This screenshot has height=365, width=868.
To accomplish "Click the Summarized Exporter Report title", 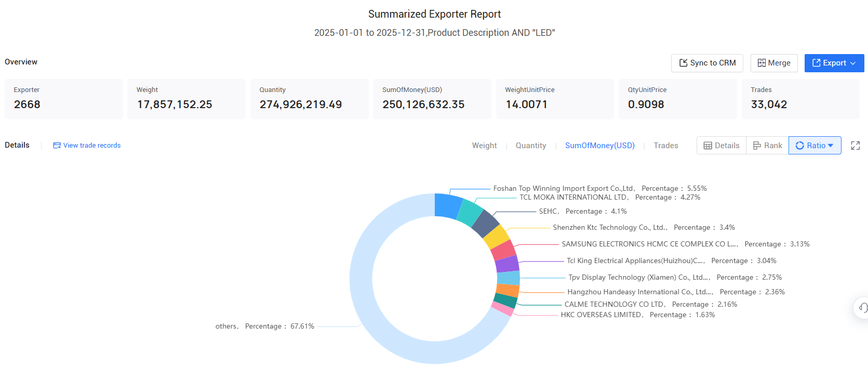I will coord(434,14).
